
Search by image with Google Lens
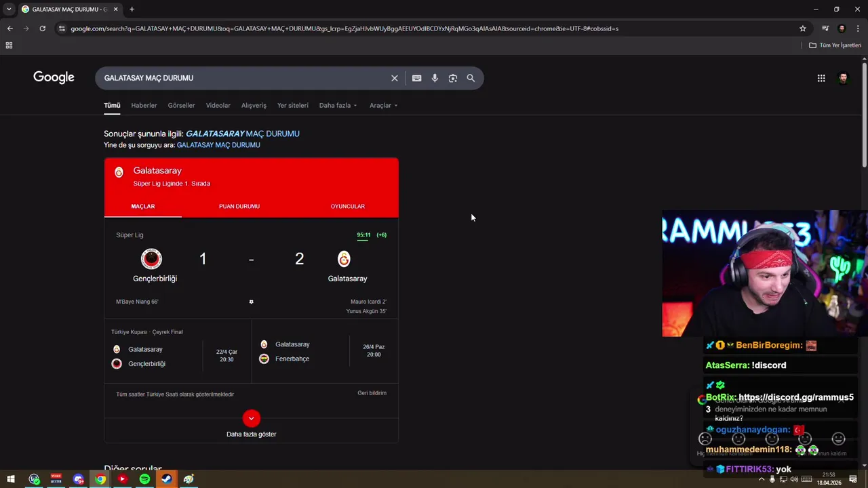453,78
